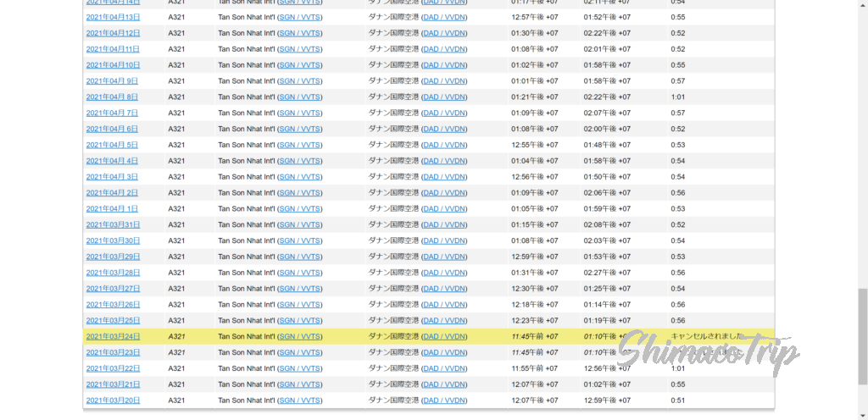This screenshot has height=420, width=868.
Task: Click DAD / VVDN link in 2021年03月25日 row
Action: (444, 321)
